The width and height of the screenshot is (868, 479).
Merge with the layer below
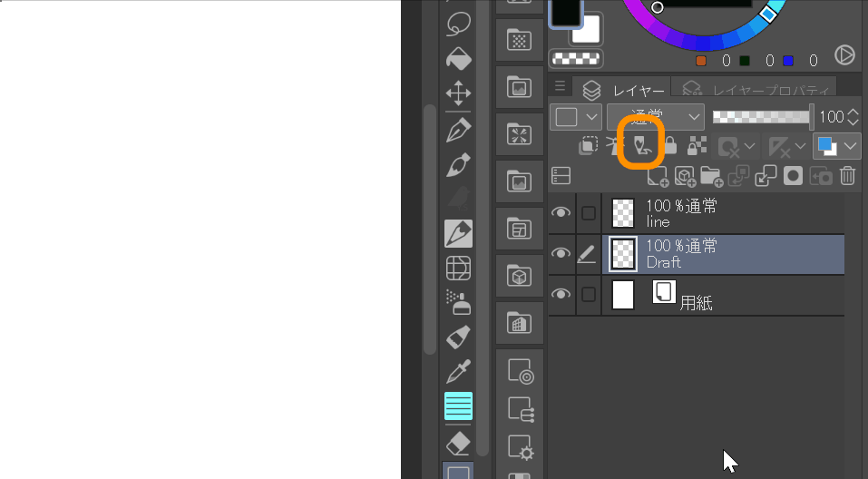[x=766, y=176]
